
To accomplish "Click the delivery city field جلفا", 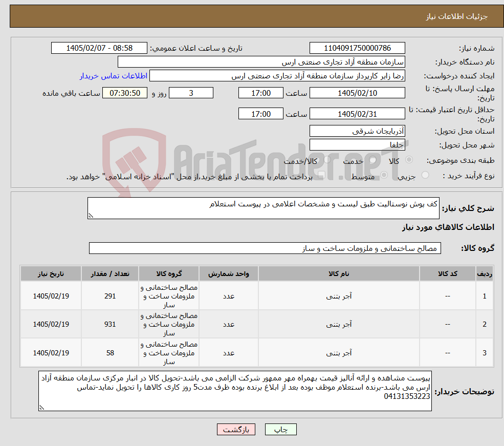I will 357,145.
